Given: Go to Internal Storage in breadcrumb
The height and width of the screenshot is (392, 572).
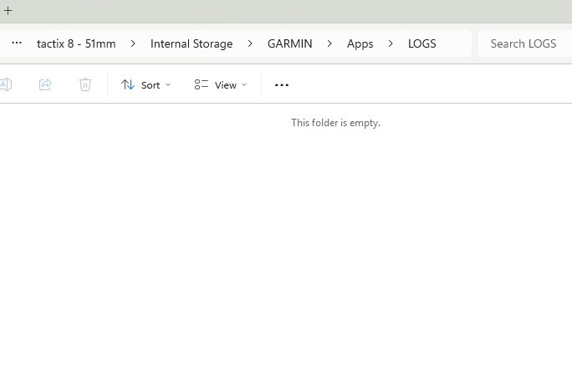Looking at the screenshot, I should pos(192,43).
